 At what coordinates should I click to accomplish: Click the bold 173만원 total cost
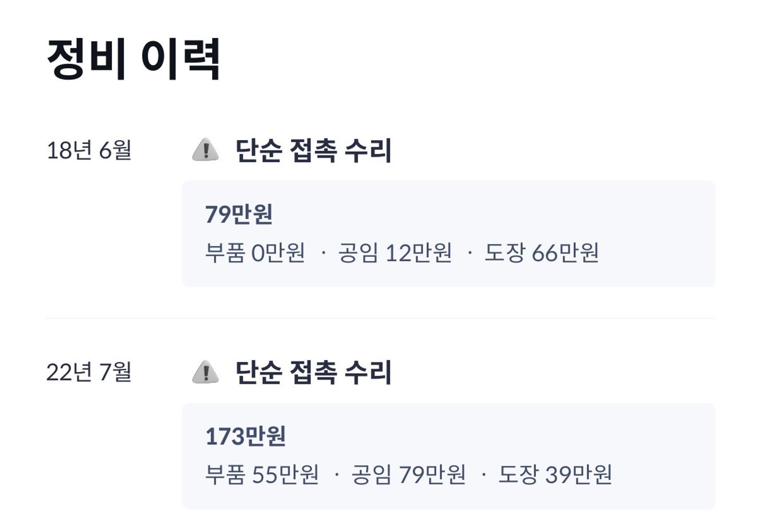click(x=245, y=436)
